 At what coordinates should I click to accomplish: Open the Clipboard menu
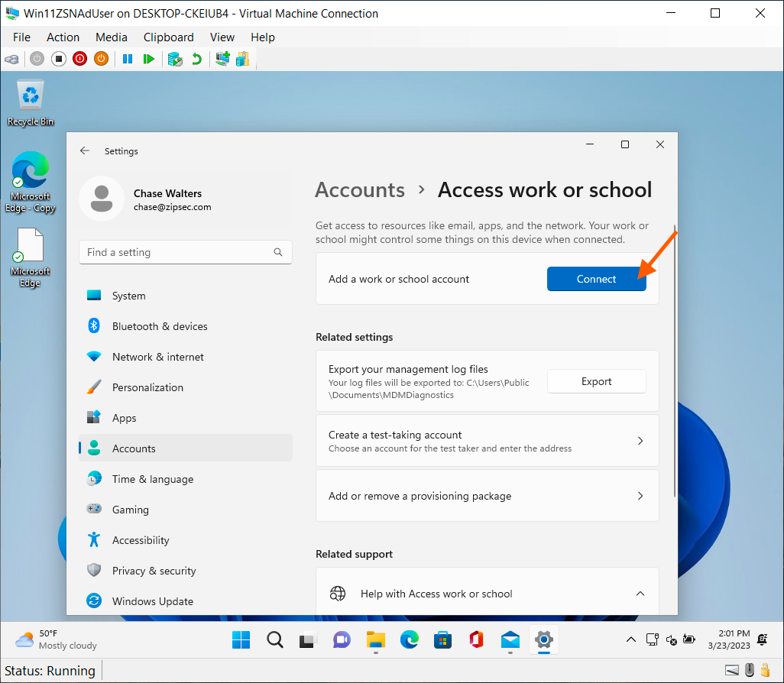tap(168, 37)
